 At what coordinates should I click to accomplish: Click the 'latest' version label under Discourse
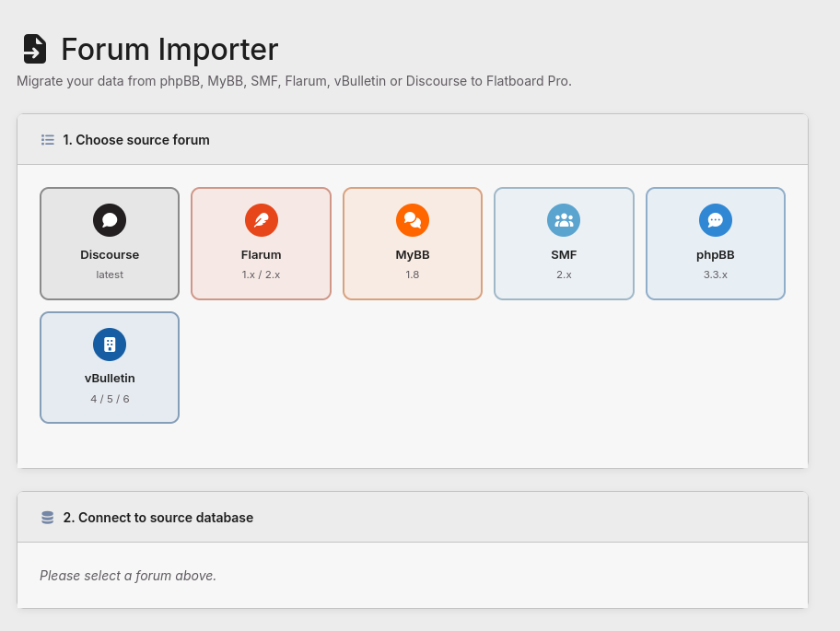coord(110,274)
